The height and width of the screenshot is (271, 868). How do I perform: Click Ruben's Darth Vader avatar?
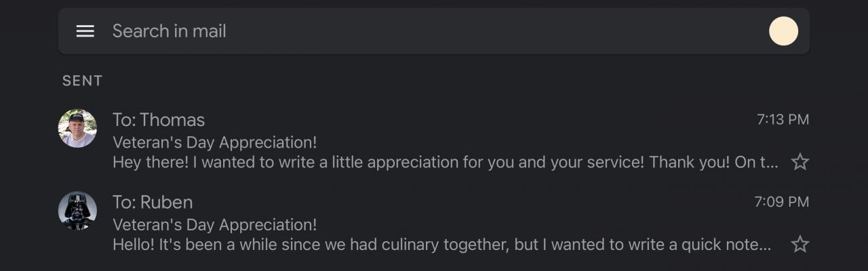tap(77, 211)
